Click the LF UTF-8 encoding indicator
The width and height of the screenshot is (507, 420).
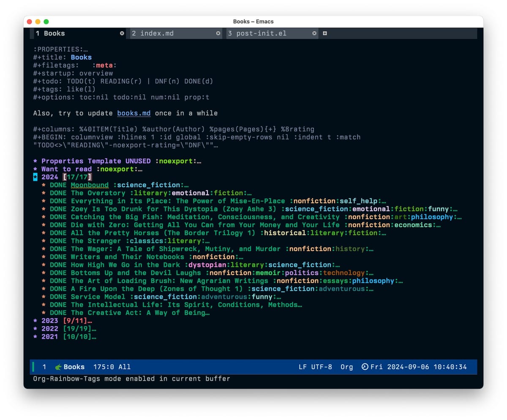coord(315,367)
